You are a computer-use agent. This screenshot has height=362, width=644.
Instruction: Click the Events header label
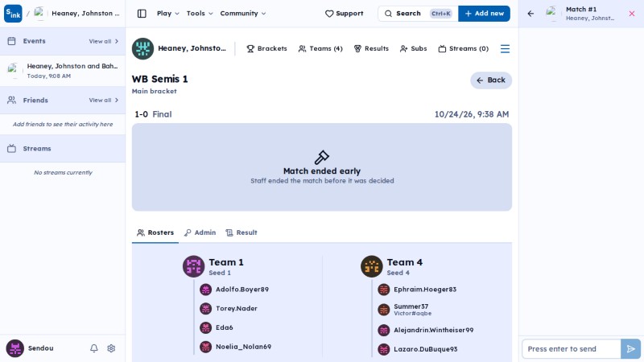34,41
